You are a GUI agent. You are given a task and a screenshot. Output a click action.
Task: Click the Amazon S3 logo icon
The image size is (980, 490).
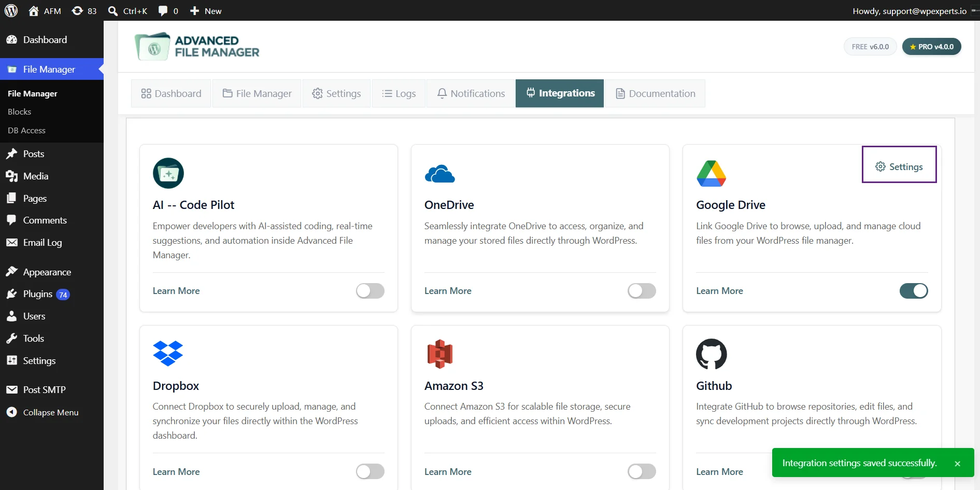coord(439,354)
